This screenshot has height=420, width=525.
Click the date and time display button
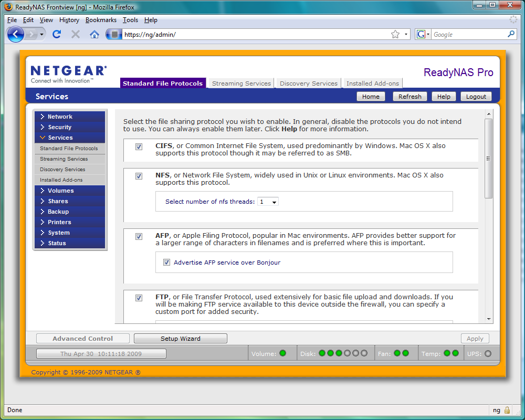(x=101, y=354)
